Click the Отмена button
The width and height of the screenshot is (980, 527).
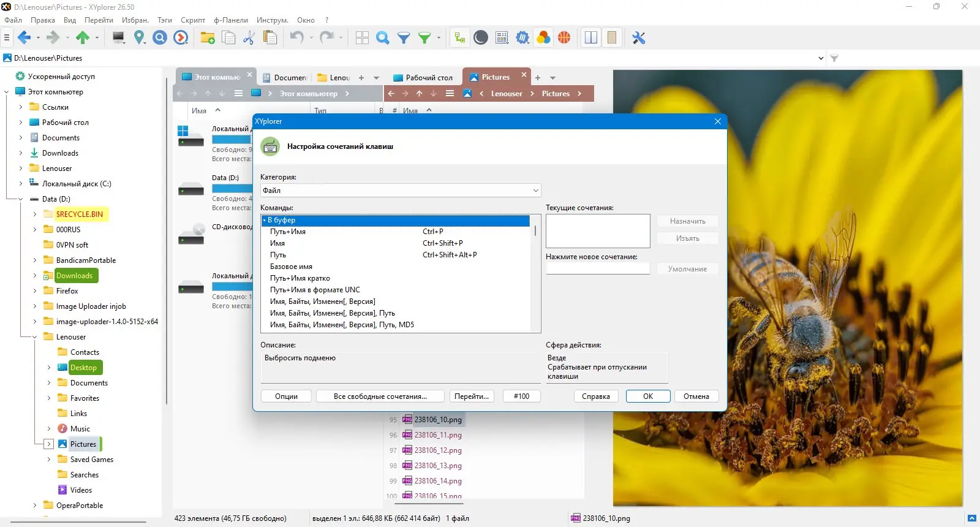pos(696,396)
